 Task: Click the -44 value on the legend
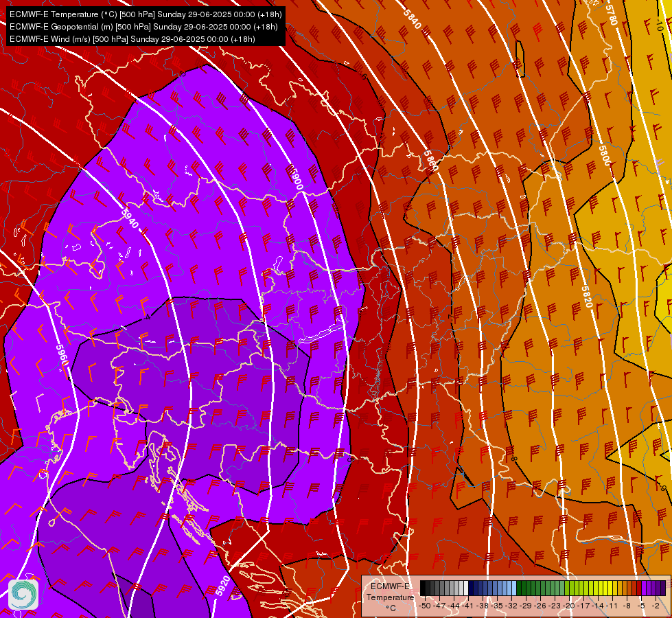[x=454, y=606]
